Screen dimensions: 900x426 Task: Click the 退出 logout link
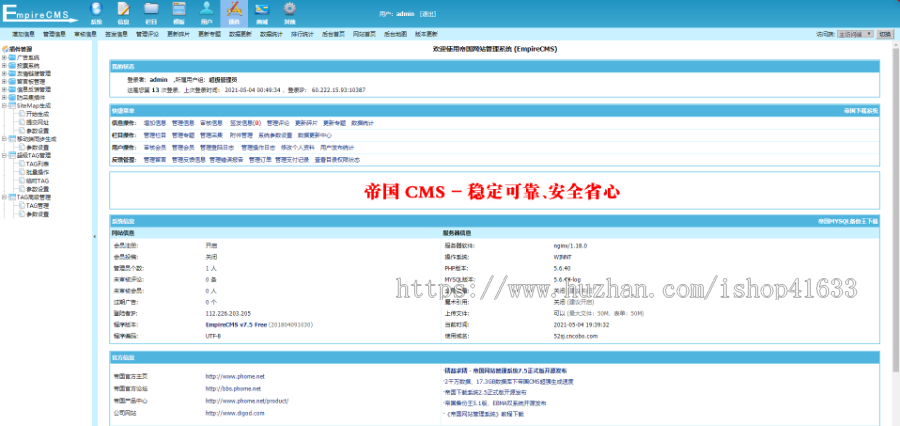[x=428, y=13]
